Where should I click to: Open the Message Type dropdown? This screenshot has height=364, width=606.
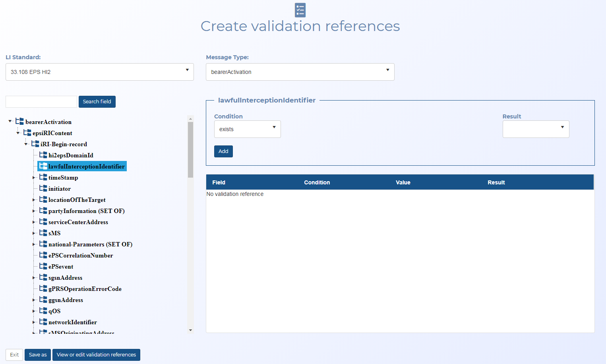300,72
